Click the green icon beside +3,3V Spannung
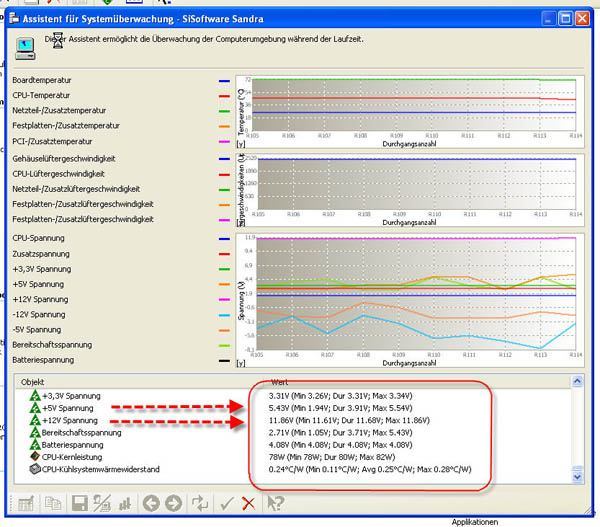 (x=35, y=395)
